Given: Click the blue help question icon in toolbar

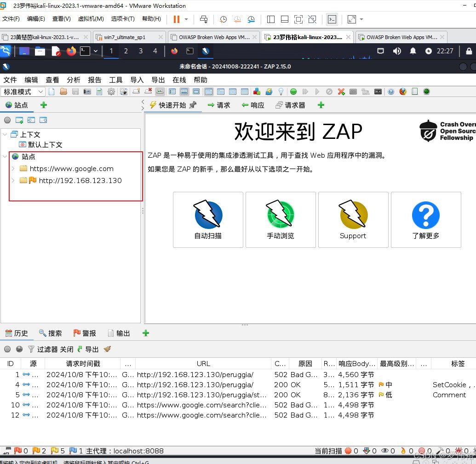Looking at the screenshot, I should (391, 92).
